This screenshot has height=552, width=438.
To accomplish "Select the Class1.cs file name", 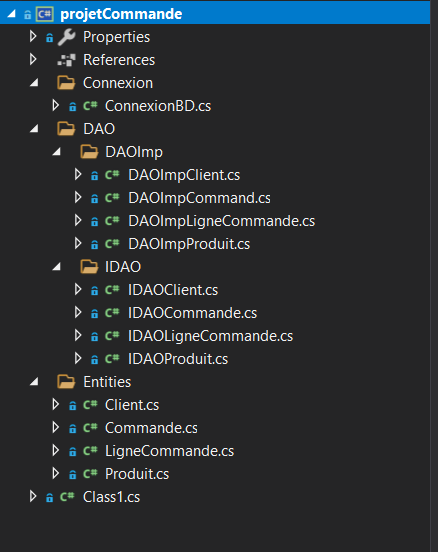I will (112, 497).
